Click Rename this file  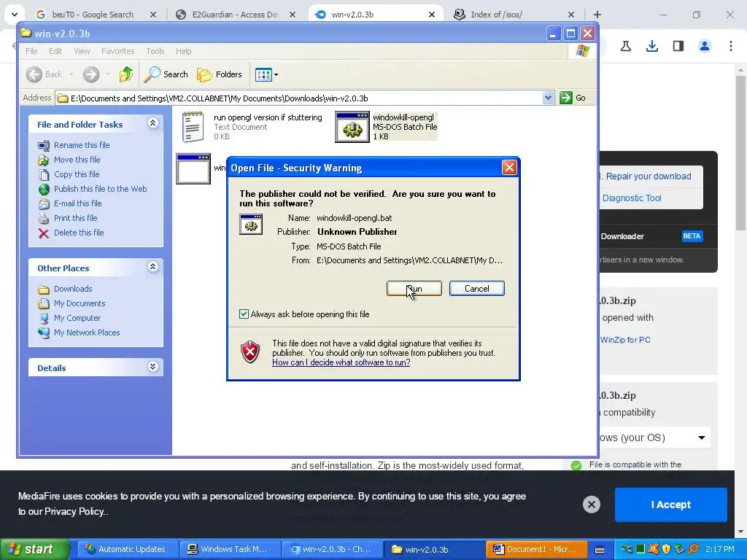tap(82, 145)
